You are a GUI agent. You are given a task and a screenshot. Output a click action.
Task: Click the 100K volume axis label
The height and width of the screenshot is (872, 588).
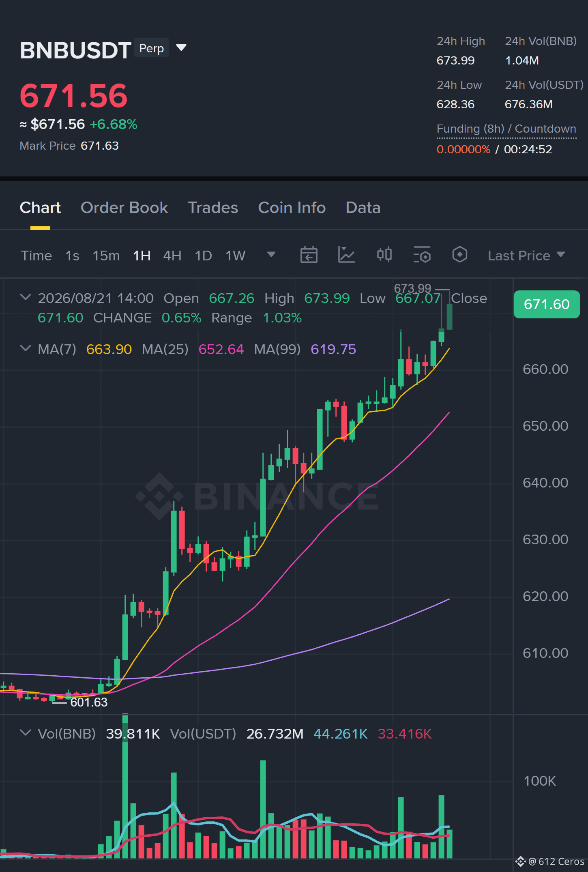click(x=539, y=781)
